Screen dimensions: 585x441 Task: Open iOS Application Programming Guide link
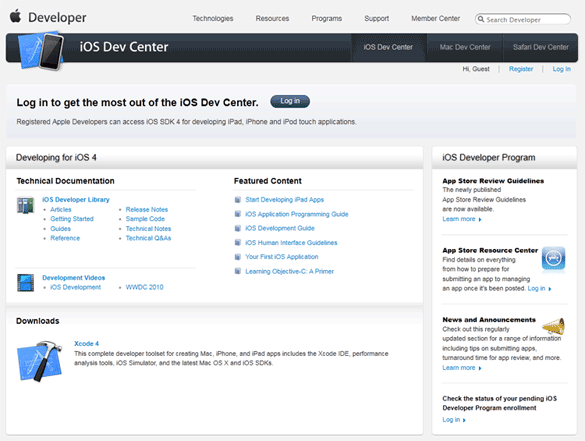click(x=297, y=214)
